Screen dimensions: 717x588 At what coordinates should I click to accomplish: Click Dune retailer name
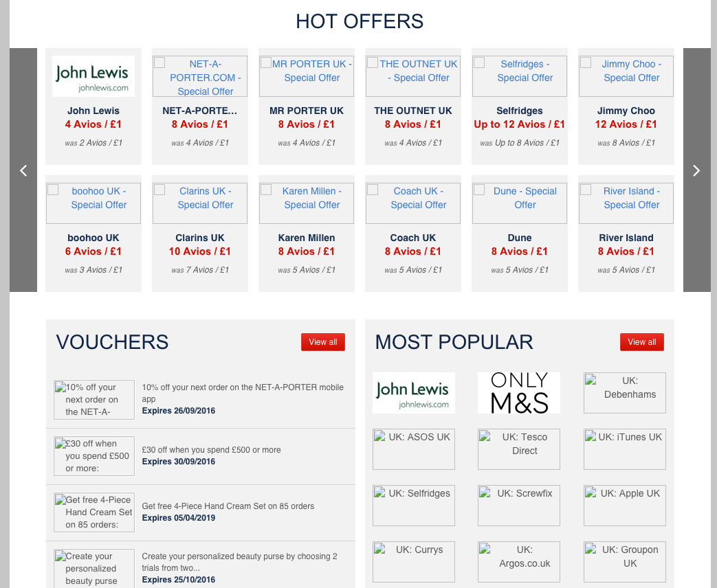tap(520, 238)
